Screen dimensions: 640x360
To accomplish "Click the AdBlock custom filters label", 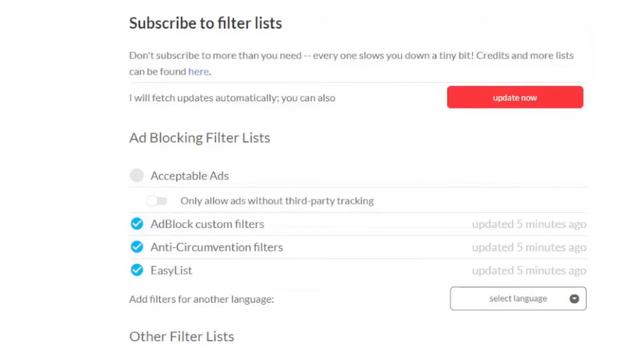I will 207,224.
